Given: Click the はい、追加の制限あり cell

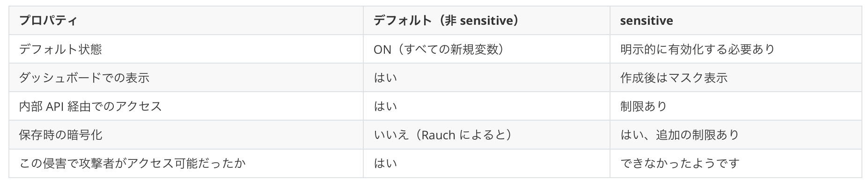Looking at the screenshot, I should (679, 135).
